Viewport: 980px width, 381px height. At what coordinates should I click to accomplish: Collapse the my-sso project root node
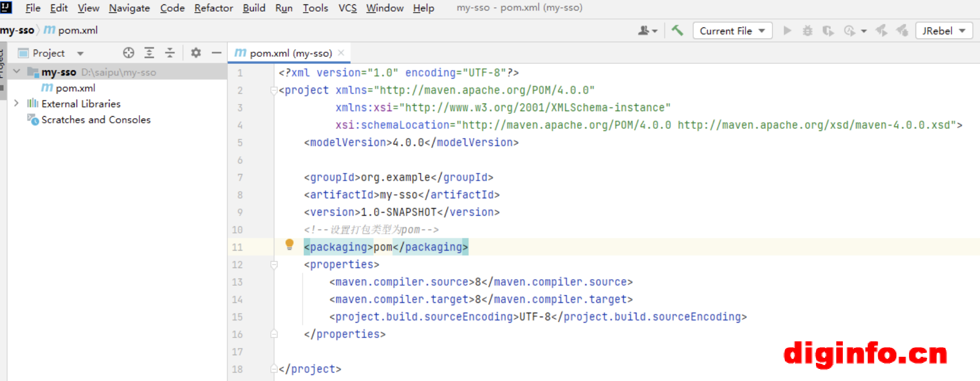pos(17,72)
